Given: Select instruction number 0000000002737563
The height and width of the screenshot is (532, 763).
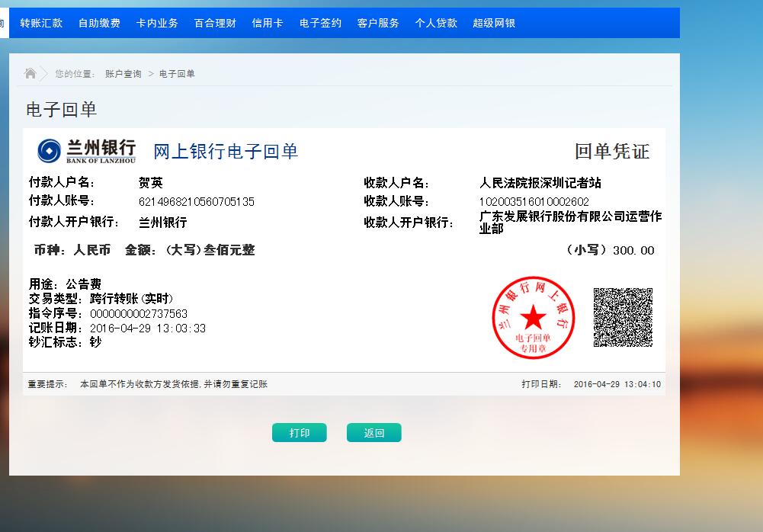Looking at the screenshot, I should tap(139, 313).
